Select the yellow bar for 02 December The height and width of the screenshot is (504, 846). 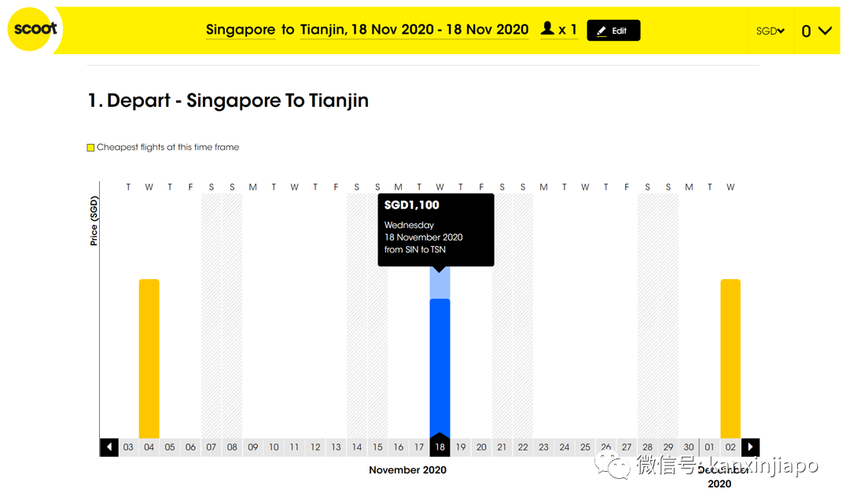pyautogui.click(x=730, y=359)
